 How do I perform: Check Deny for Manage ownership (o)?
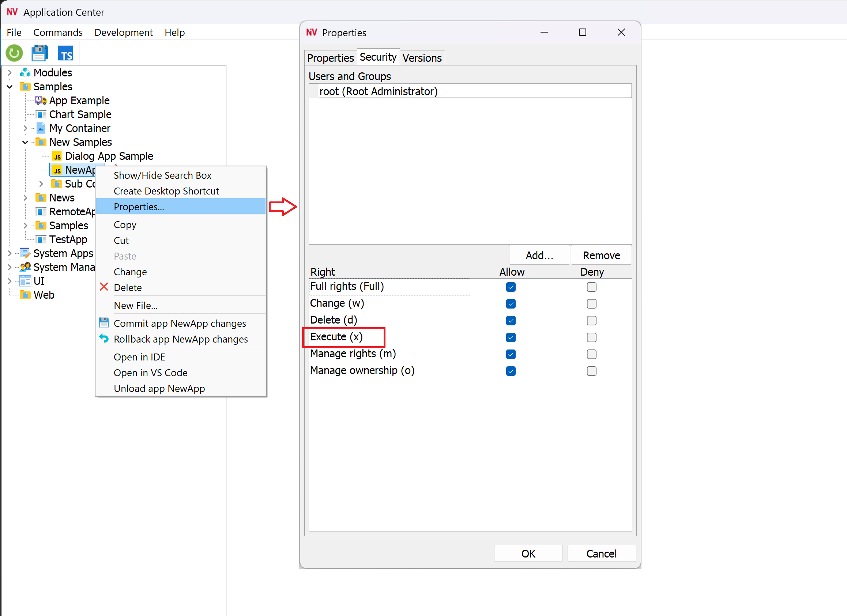coord(591,371)
